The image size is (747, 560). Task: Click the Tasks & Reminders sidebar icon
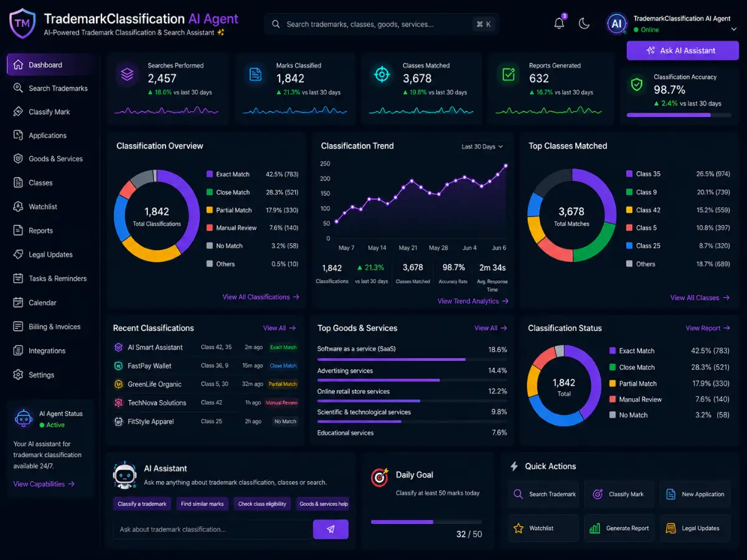pyautogui.click(x=17, y=278)
